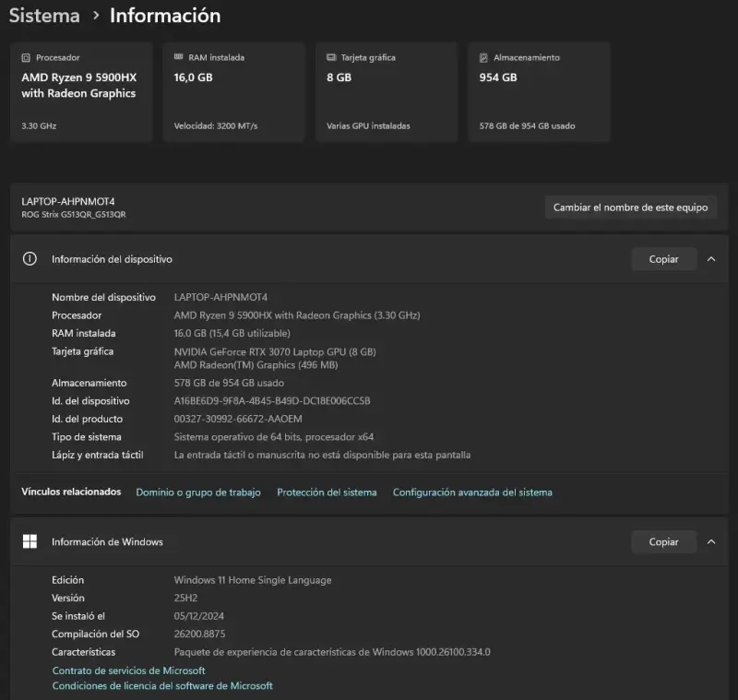Click 16,0 GB (15,4 GB utilizable) value
The height and width of the screenshot is (700, 738).
click(x=232, y=333)
